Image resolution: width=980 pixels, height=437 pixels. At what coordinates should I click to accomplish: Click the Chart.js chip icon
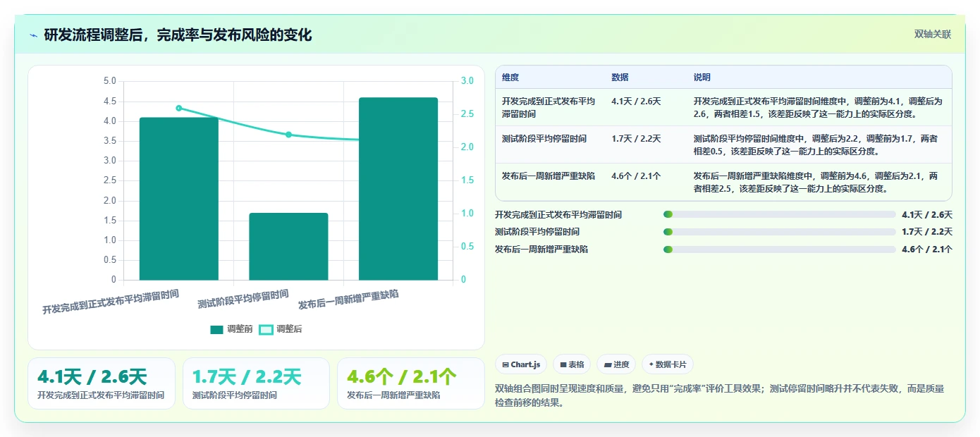pos(506,364)
